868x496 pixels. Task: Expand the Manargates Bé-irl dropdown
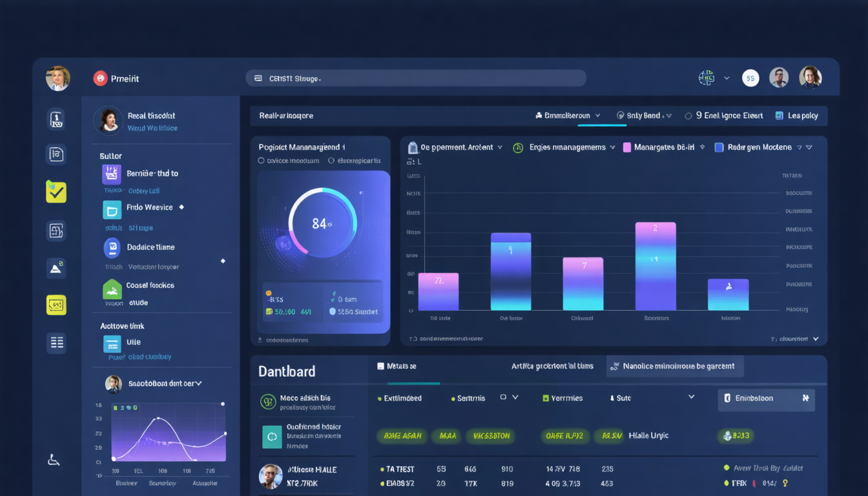point(702,148)
